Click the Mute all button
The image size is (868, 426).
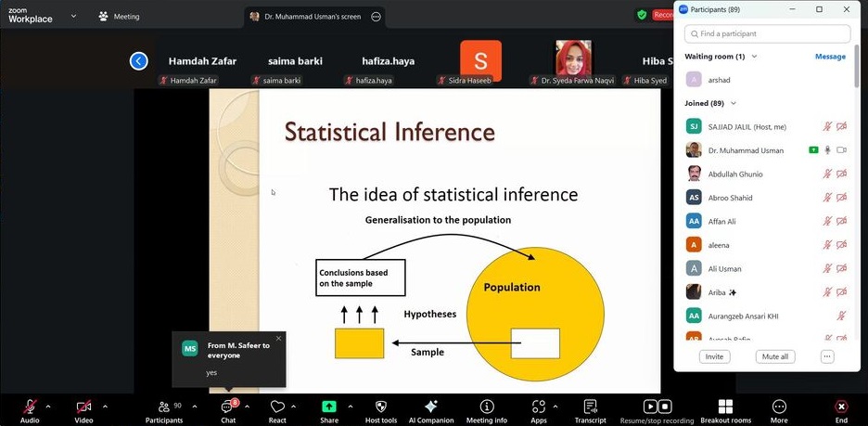[x=775, y=356]
